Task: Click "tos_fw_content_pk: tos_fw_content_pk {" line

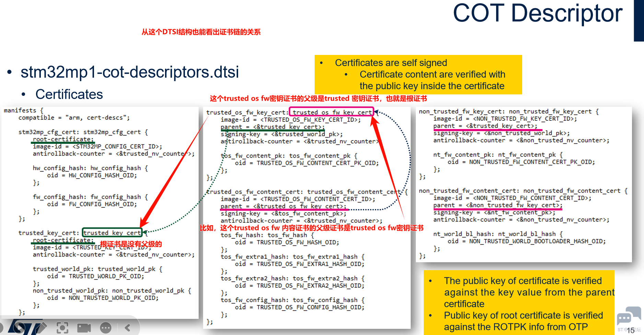Action: point(289,156)
